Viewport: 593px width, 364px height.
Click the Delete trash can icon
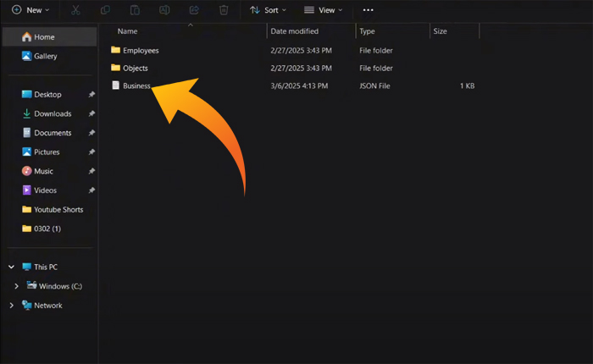[224, 10]
